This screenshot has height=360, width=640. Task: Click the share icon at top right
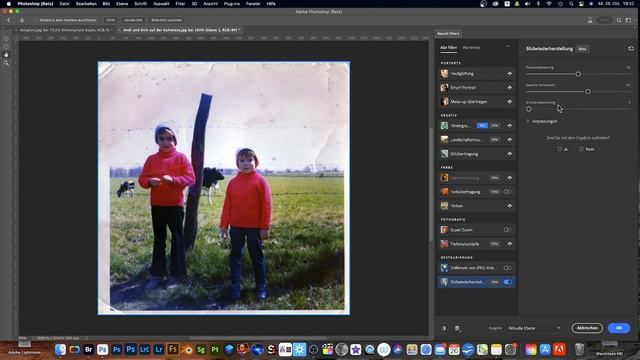(590, 20)
